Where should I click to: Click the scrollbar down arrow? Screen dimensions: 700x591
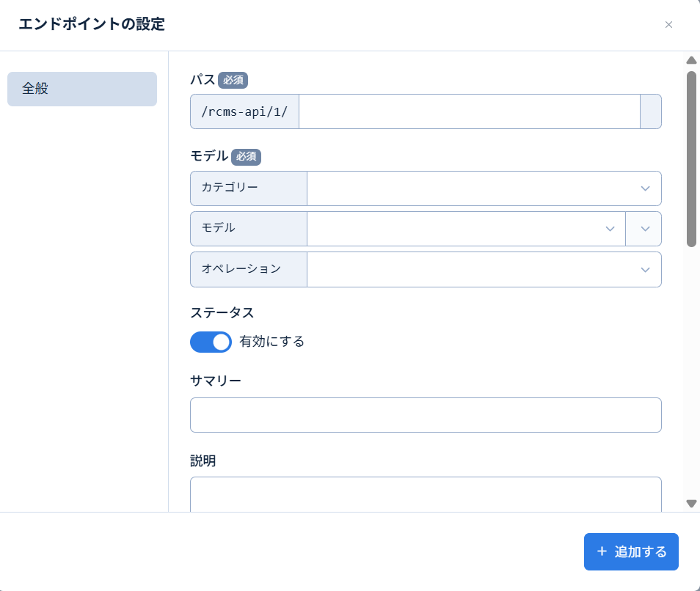(x=690, y=504)
